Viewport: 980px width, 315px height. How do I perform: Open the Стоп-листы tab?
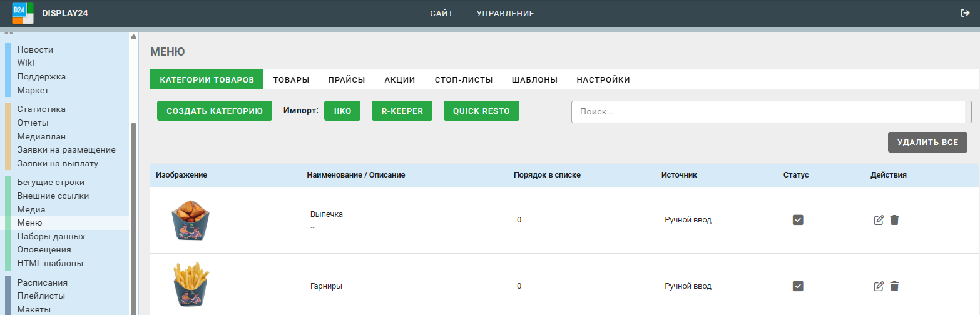point(464,79)
